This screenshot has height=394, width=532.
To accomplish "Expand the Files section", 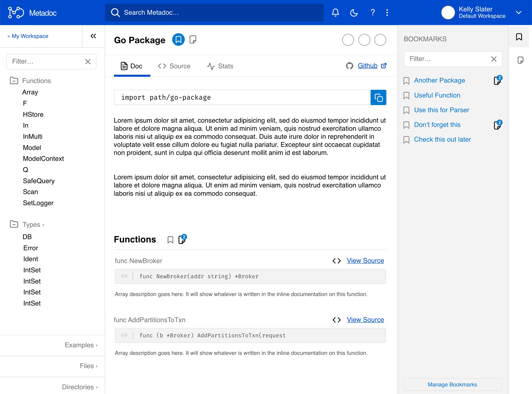I will pyautogui.click(x=89, y=366).
